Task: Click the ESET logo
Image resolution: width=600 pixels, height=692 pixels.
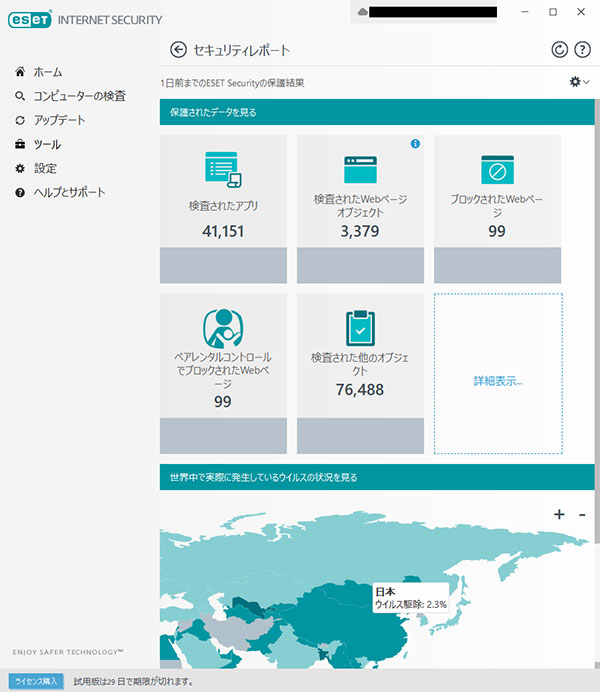Action: (x=30, y=19)
